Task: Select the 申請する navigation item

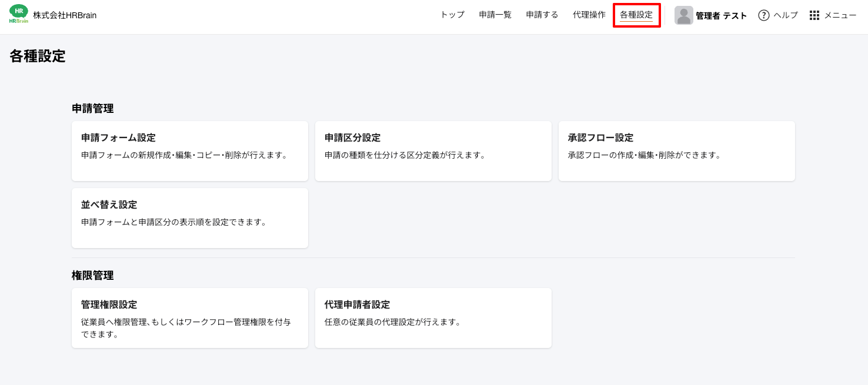Action: click(x=542, y=15)
